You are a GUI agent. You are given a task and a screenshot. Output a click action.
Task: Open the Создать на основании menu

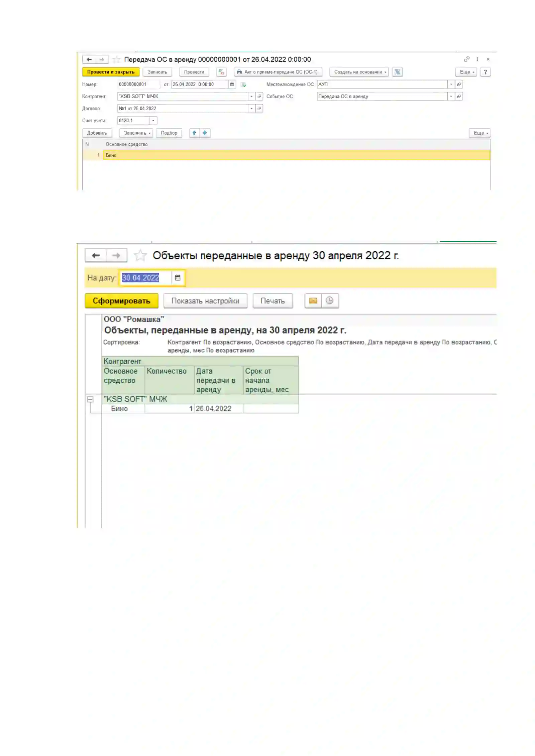359,72
